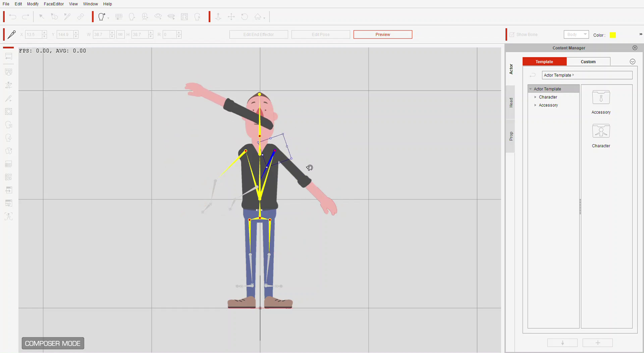The image size is (644, 353).
Task: Click the Undo arrow icon
Action: (x=13, y=16)
